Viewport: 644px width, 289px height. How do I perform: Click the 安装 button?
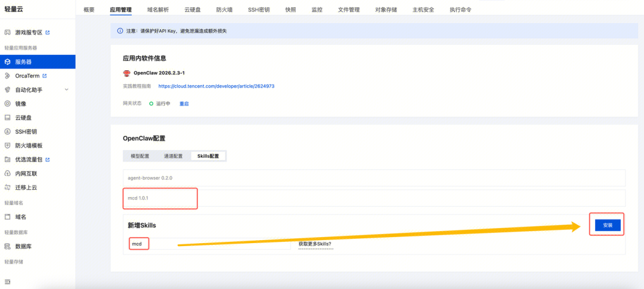608,225
